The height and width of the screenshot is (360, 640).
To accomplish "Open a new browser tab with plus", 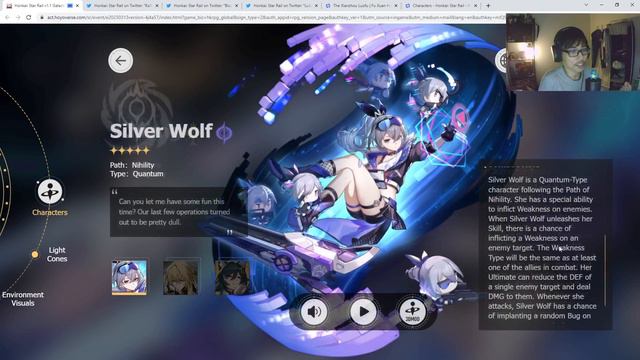I will [x=488, y=6].
